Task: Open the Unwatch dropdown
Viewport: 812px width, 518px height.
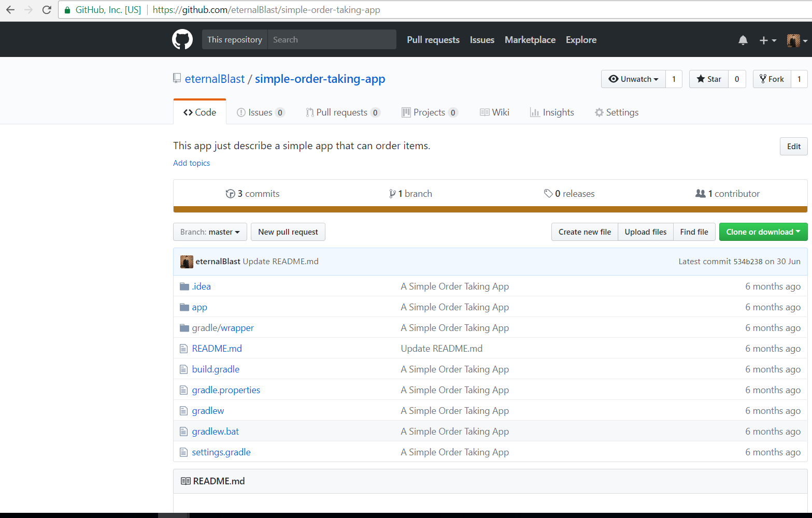Action: point(633,79)
